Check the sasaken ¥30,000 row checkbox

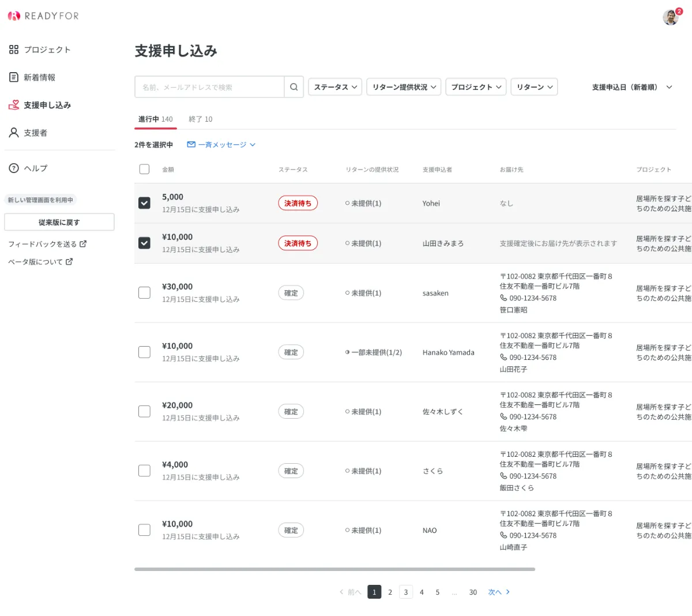(x=144, y=292)
